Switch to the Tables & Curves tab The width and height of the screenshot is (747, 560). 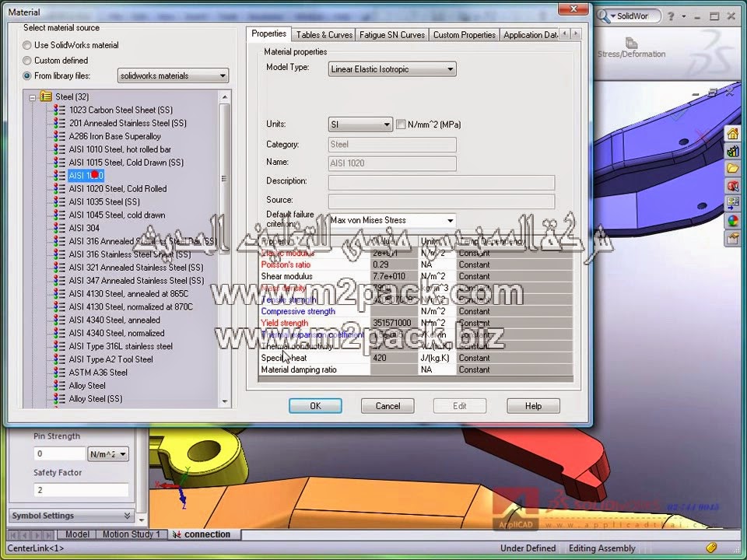tap(324, 35)
